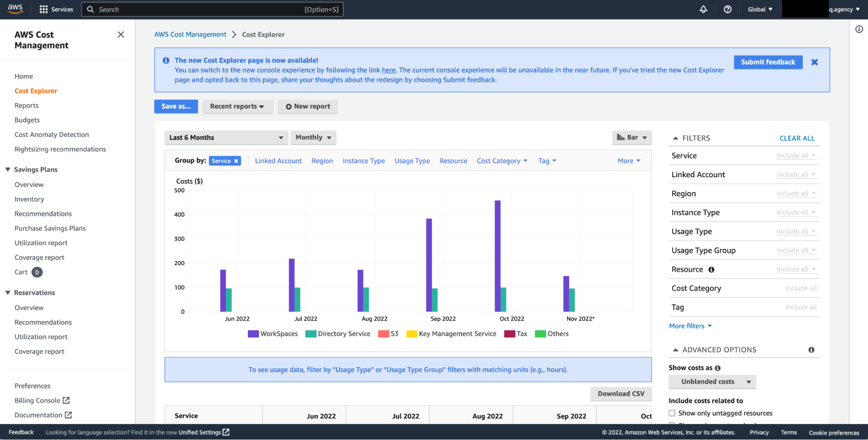This screenshot has height=440, width=868.
Task: Open the help question mark icon
Action: [x=728, y=9]
